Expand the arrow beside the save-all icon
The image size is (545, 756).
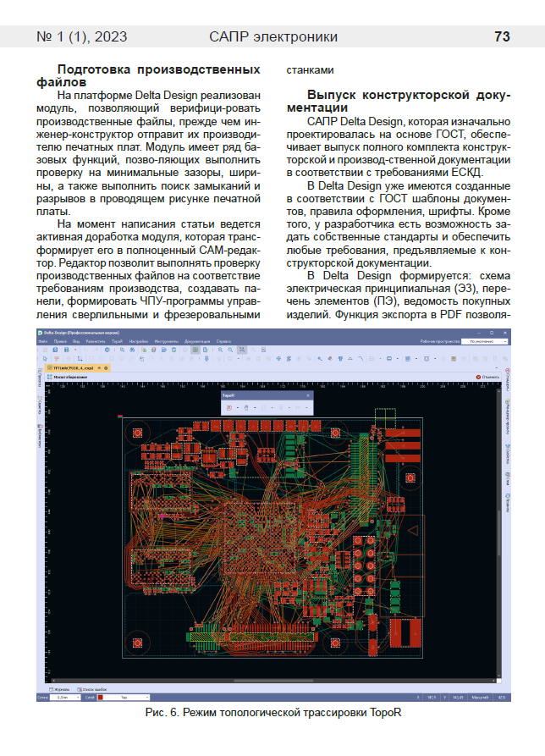pos(75,350)
